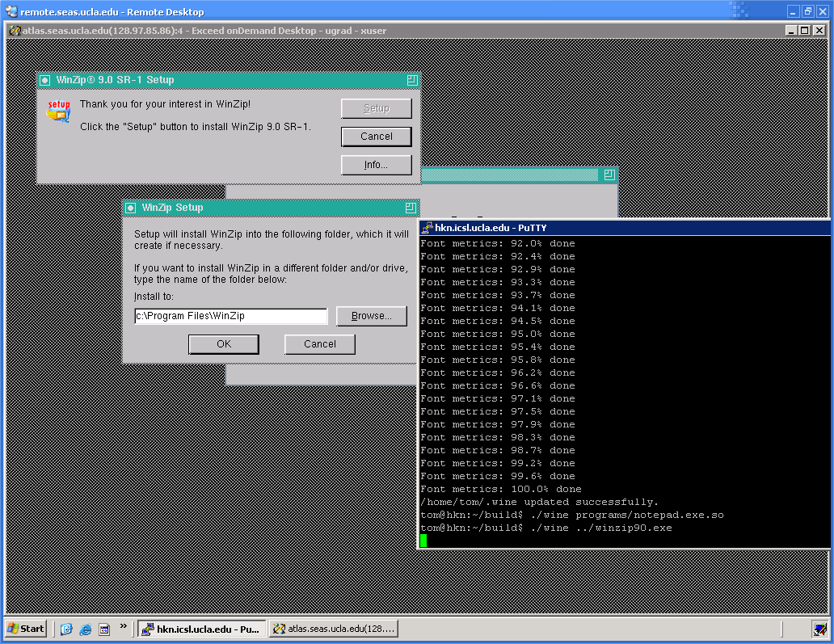Click the third Quick Launch icon
Image resolution: width=834 pixels, height=644 pixels.
tap(103, 629)
